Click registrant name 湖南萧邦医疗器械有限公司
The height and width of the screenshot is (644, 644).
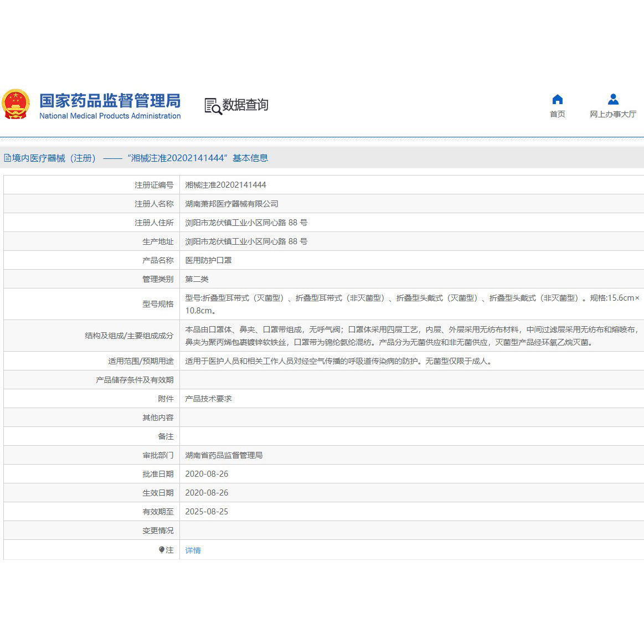[x=232, y=203]
